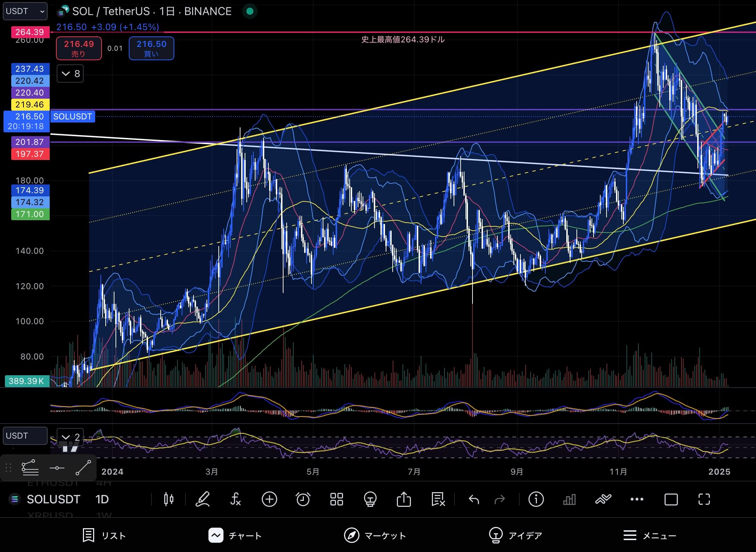
Task: Click the 216.50 current price countdown label
Action: point(27,121)
